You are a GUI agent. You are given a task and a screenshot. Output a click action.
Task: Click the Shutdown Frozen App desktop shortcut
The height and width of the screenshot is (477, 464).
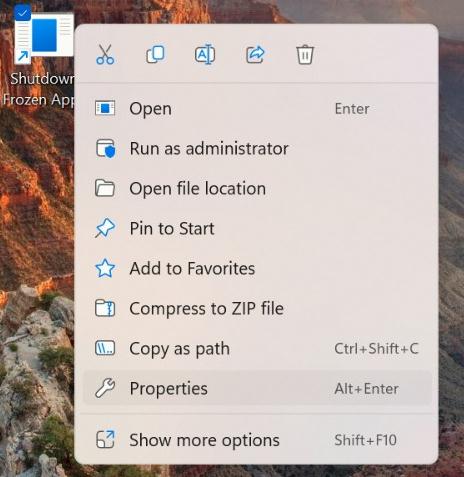(x=43, y=37)
